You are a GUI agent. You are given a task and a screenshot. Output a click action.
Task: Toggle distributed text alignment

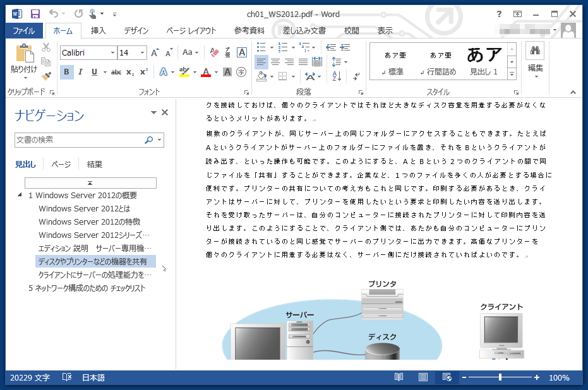317,62
